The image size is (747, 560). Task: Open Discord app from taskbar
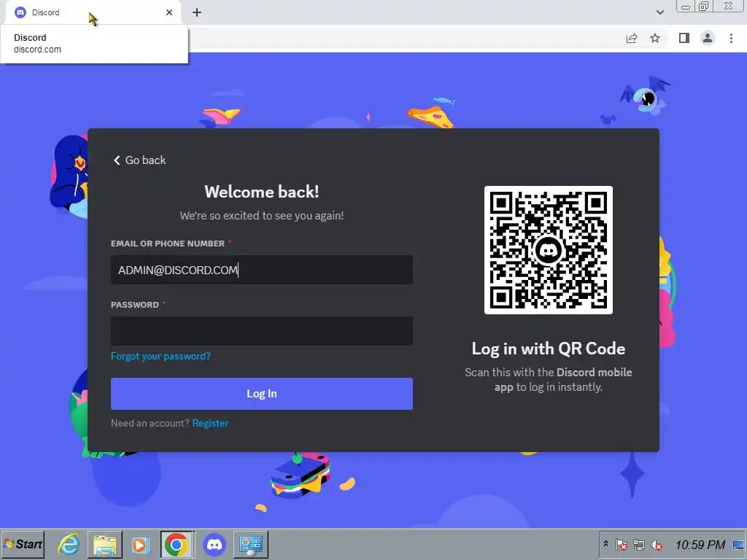click(214, 544)
